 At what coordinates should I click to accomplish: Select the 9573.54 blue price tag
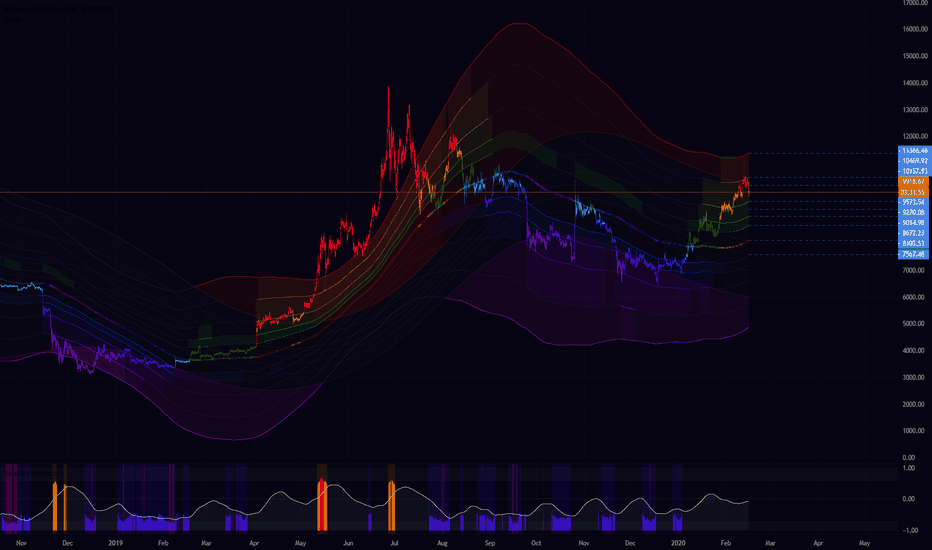click(x=914, y=202)
